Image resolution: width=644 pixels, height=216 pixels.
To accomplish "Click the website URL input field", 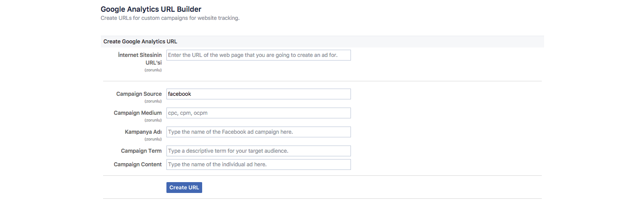I will coord(258,55).
